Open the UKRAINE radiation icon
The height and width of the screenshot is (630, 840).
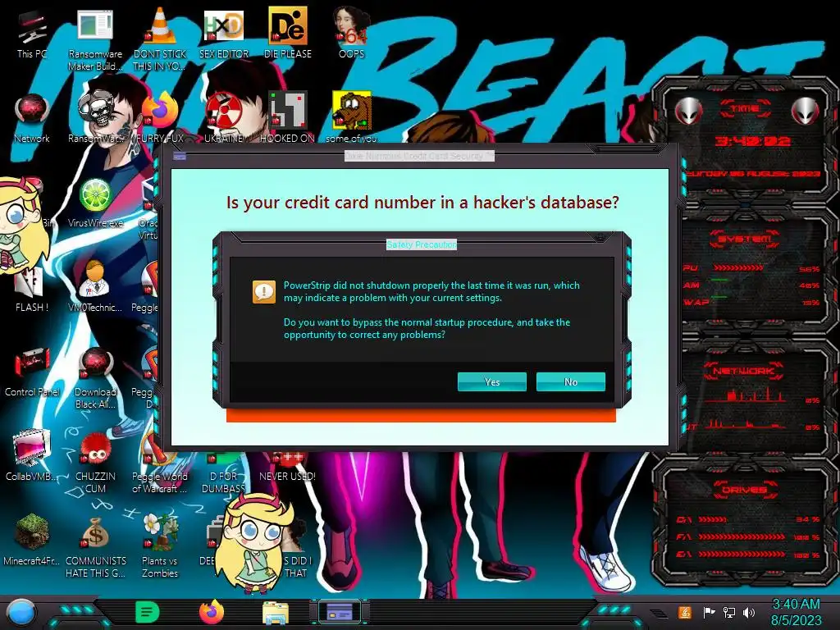pyautogui.click(x=224, y=119)
